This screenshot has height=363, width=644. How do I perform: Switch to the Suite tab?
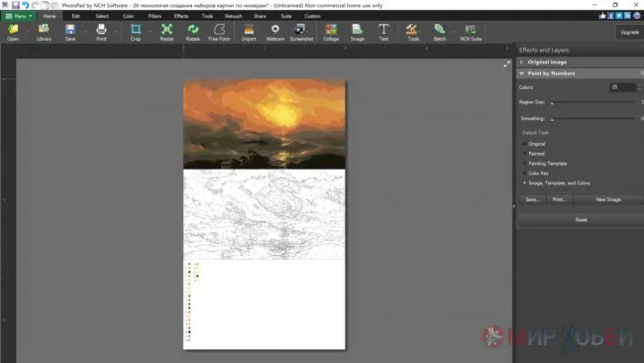point(286,16)
